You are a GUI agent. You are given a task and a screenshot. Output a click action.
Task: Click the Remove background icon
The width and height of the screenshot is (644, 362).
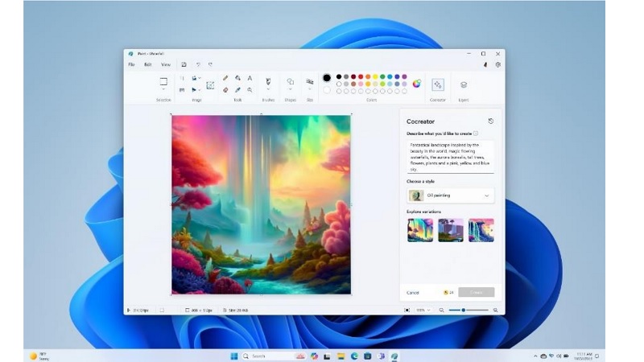(210, 85)
